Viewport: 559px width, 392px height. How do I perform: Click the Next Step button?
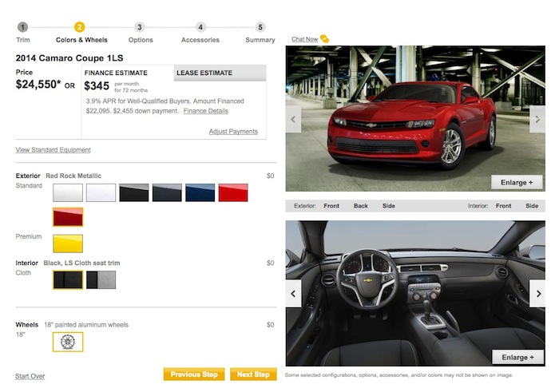pos(253,374)
